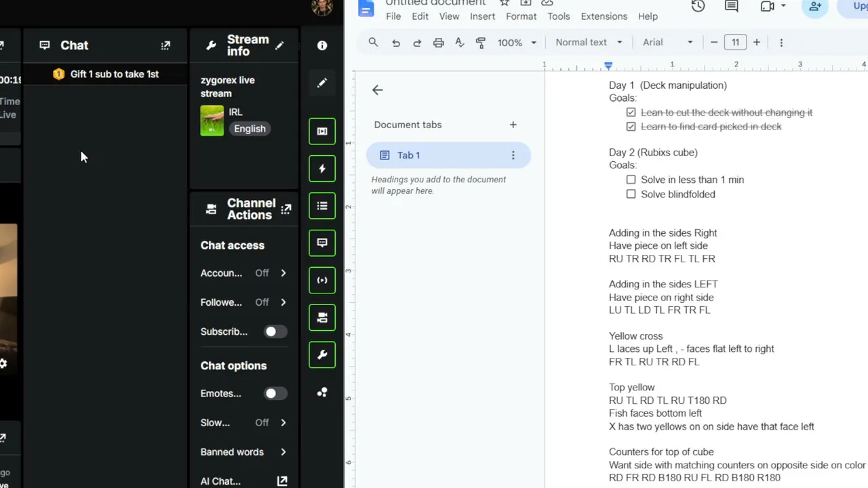Viewport: 868px width, 488px height.
Task: Run spelling and grammar check
Action: point(460,42)
